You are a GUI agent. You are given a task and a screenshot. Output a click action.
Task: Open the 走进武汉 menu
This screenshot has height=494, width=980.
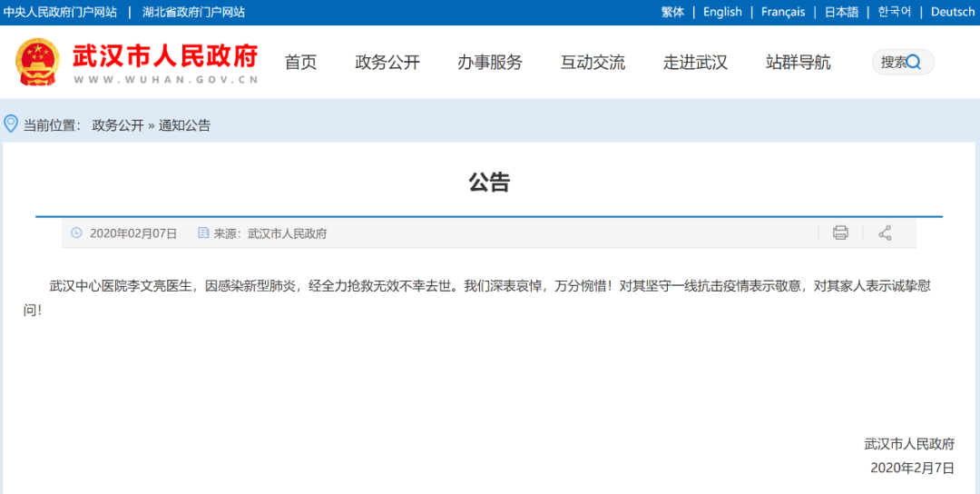click(x=695, y=62)
